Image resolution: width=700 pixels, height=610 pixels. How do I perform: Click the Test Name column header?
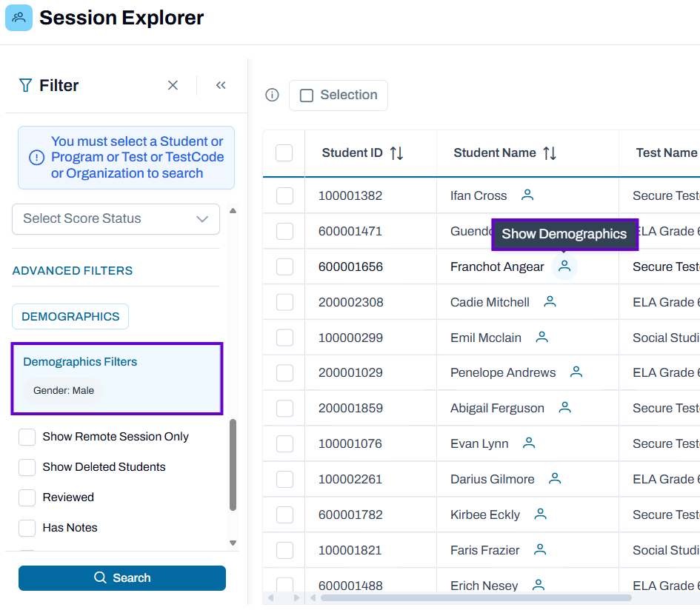667,152
